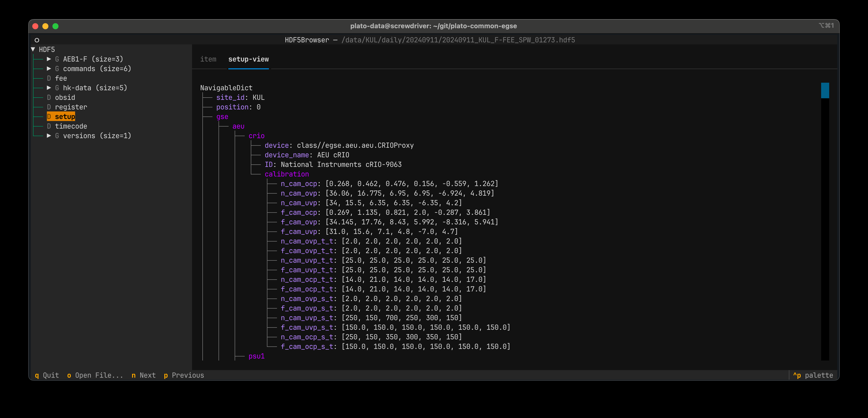Image resolution: width=868 pixels, height=418 pixels.
Task: Click the n_cam_ovp_s_t entry
Action: [x=371, y=299]
